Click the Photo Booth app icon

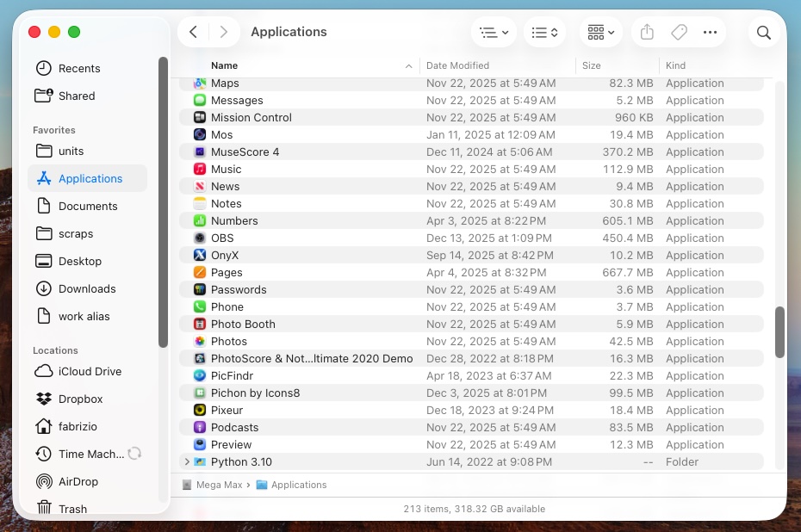(200, 325)
